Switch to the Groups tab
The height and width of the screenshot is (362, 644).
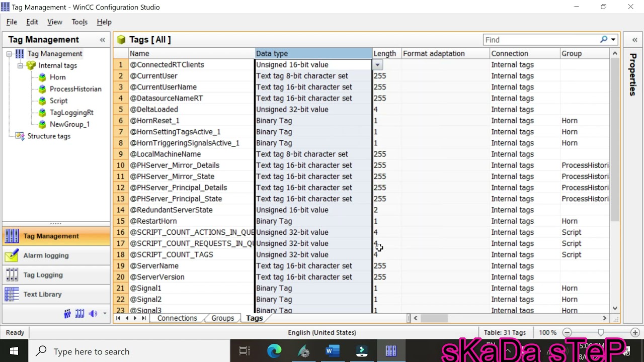[x=222, y=318]
